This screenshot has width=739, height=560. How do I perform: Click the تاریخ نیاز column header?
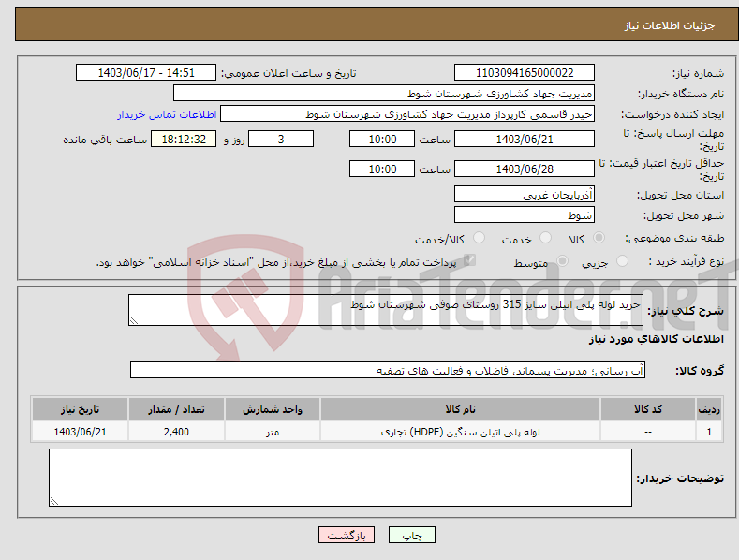tap(81, 409)
